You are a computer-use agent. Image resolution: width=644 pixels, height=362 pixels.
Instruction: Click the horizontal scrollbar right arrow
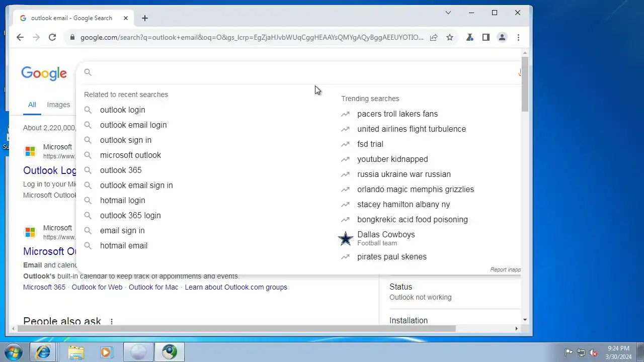pos(516,329)
